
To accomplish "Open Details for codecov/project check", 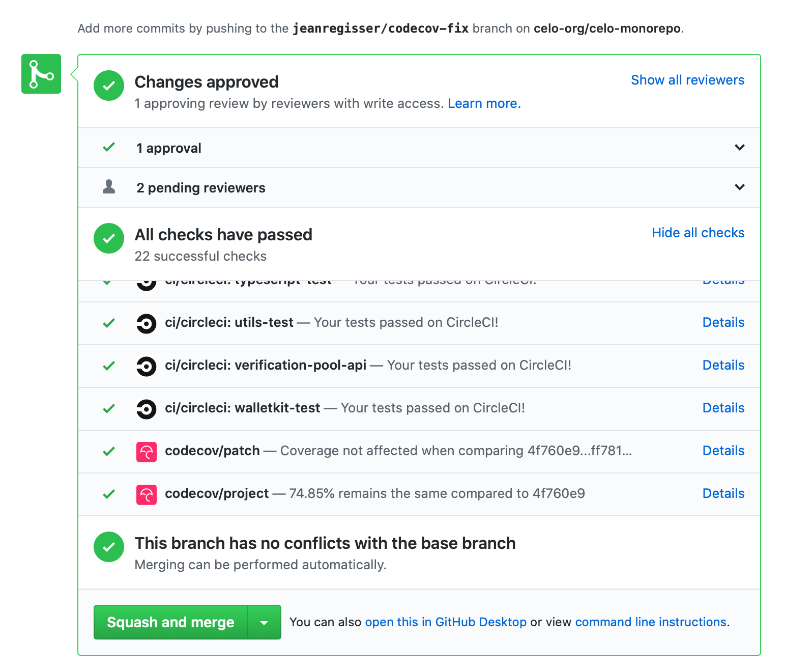I will (723, 493).
